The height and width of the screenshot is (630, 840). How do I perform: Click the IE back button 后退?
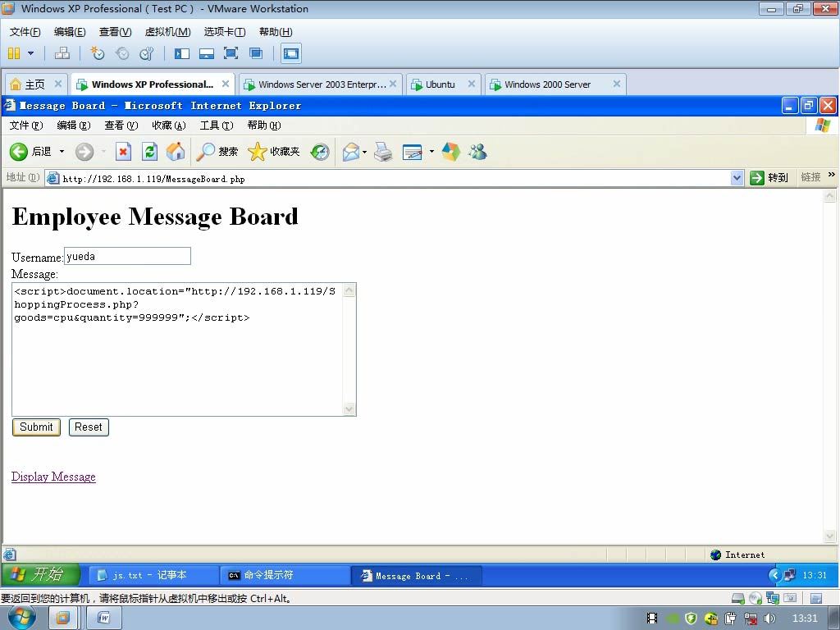pyautogui.click(x=30, y=152)
